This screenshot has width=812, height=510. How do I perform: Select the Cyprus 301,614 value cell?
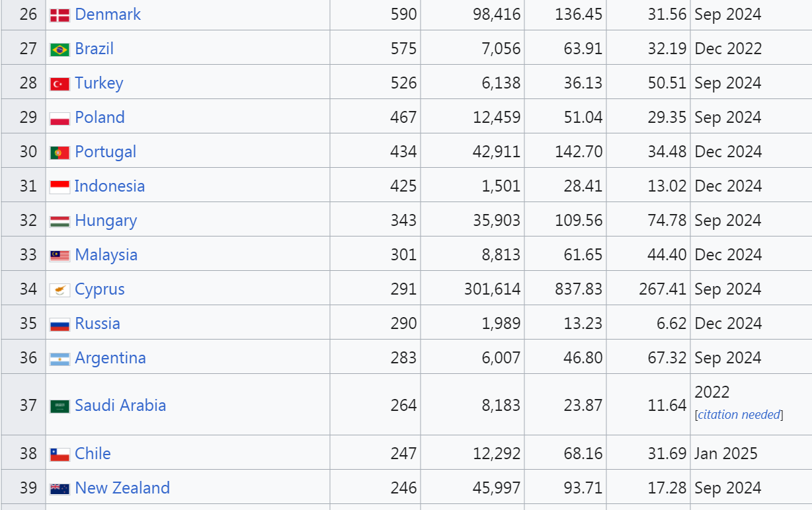pos(472,289)
